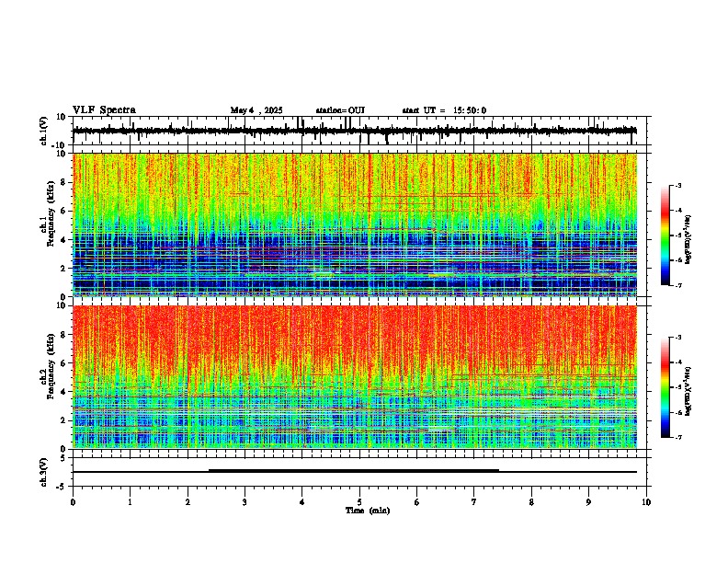Click time tick label '0' on x-axis
This screenshot has width=728, height=563.
click(73, 502)
